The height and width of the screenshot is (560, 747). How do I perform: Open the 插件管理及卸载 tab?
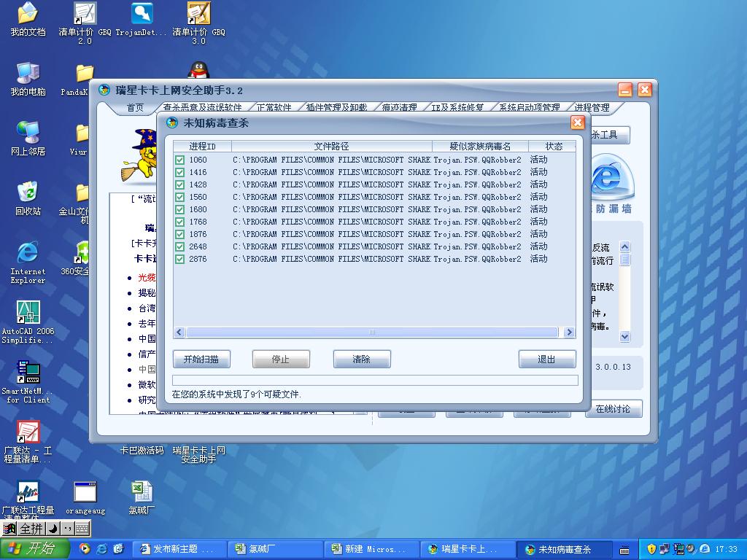point(336,108)
